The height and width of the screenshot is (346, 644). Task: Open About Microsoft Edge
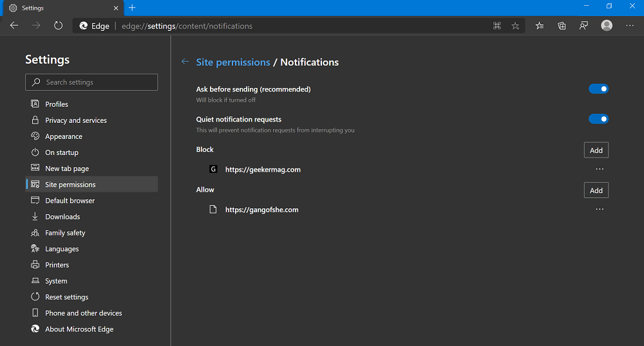[91, 329]
